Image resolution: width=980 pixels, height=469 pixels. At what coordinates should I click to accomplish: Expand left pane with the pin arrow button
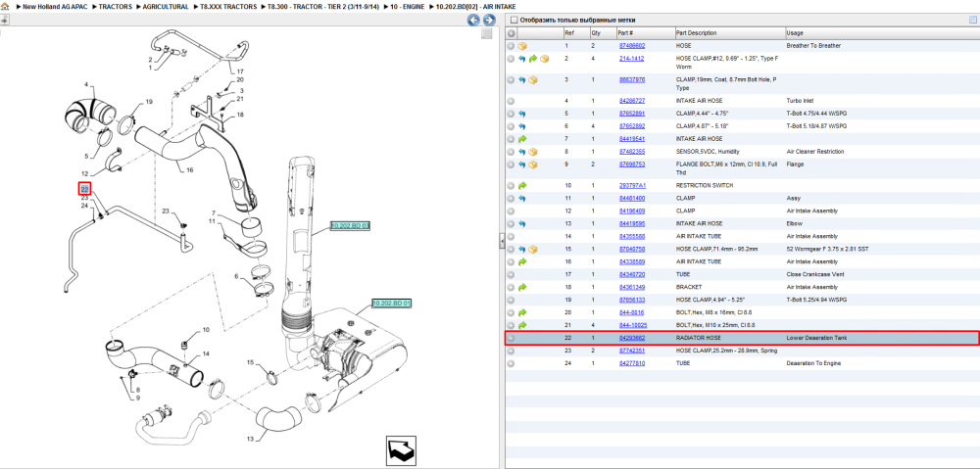tap(3, 20)
